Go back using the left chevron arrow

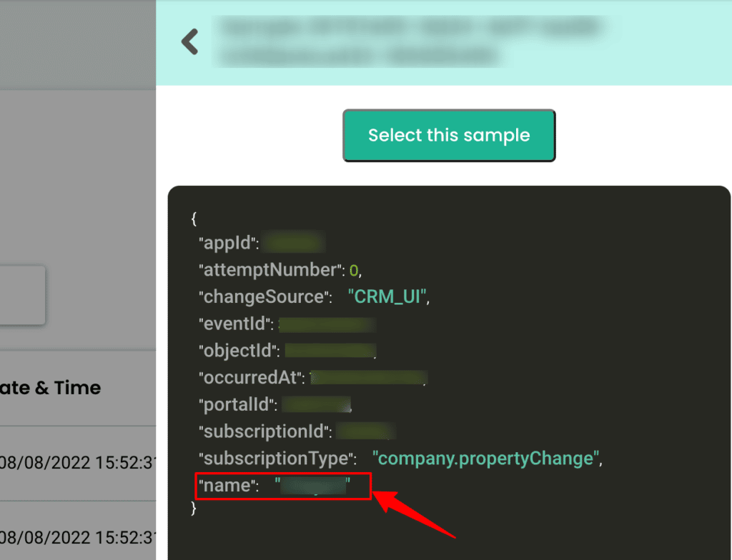coord(190,41)
